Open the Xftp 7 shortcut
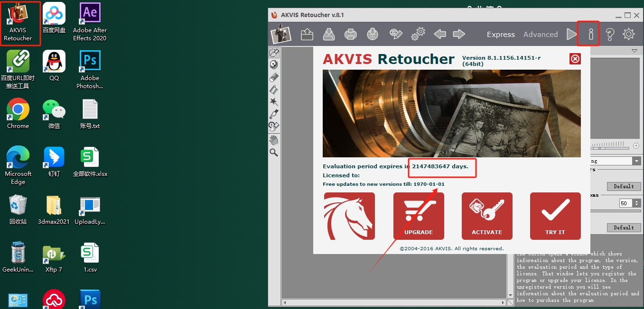The width and height of the screenshot is (644, 309). point(54,258)
